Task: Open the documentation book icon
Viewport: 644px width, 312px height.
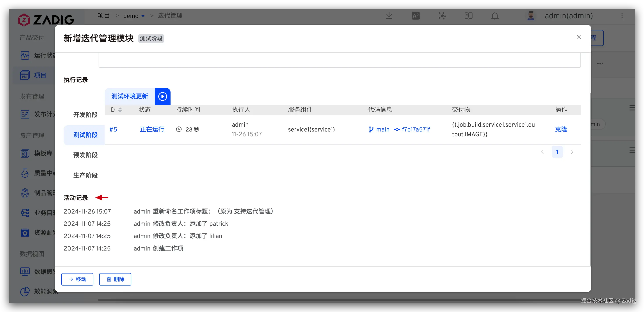Action: [x=468, y=16]
